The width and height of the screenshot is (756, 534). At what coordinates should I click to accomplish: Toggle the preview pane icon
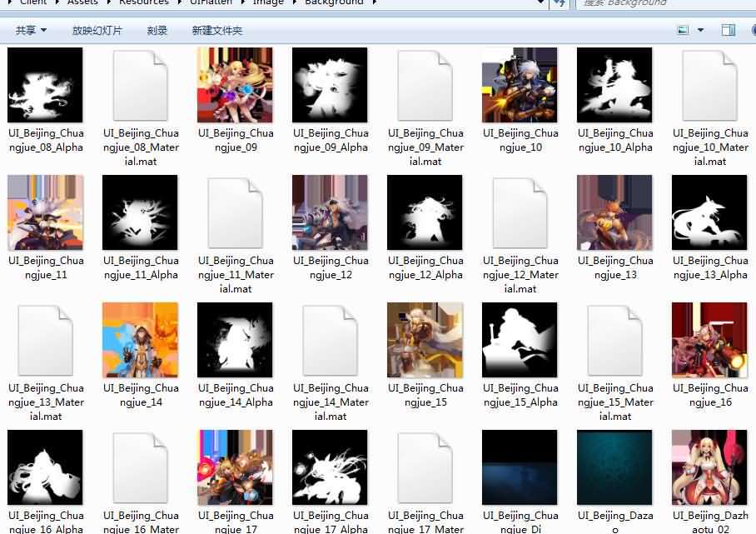[x=728, y=31]
